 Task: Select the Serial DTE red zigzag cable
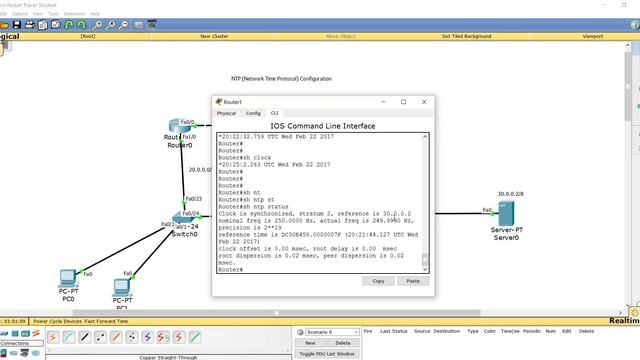(179, 337)
